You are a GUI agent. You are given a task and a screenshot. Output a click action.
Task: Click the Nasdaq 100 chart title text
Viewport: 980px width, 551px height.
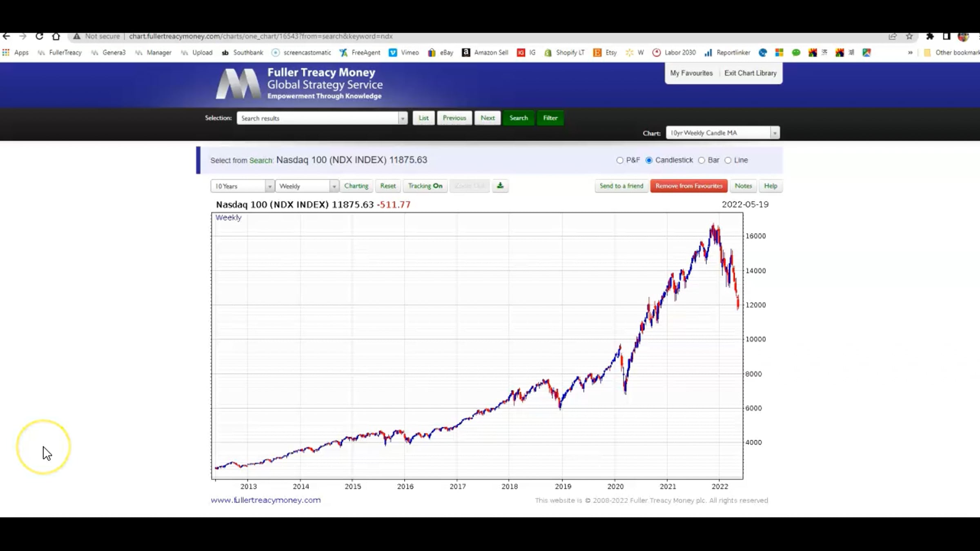coord(313,204)
